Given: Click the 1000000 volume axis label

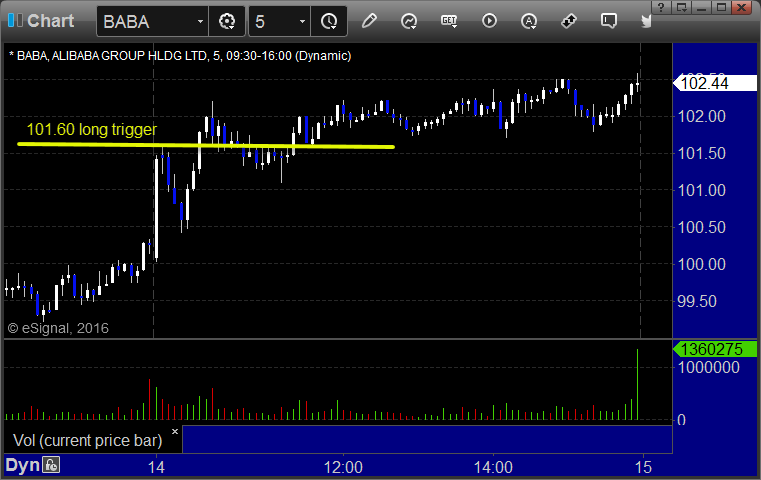Looking at the screenshot, I should click(x=709, y=367).
